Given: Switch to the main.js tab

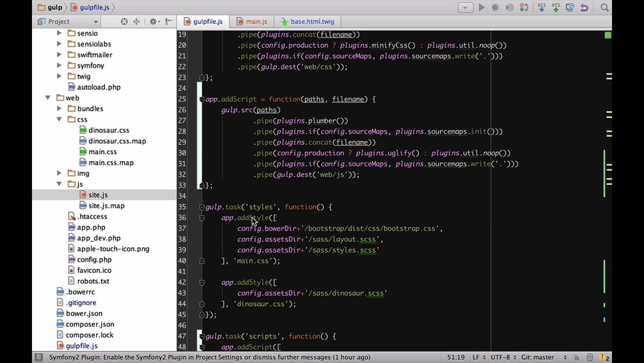Looking at the screenshot, I should click(x=252, y=22).
